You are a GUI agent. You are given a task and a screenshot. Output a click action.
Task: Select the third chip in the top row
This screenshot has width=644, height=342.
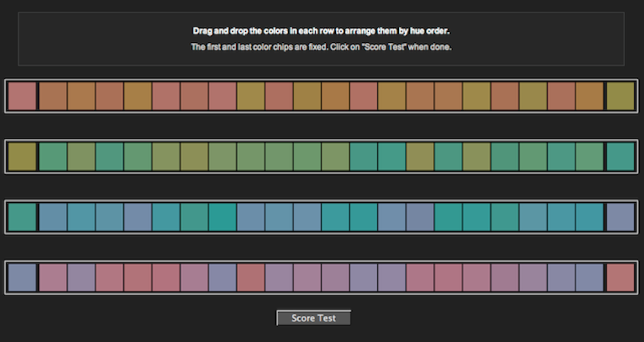[x=81, y=96]
